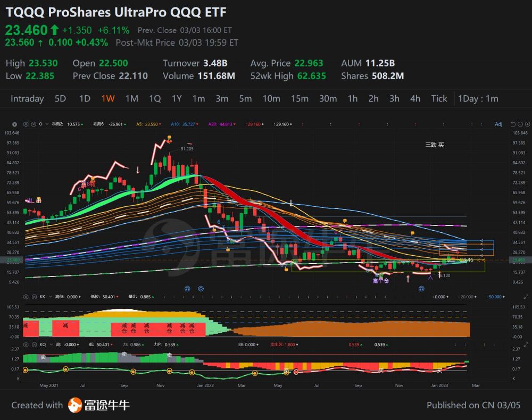This screenshot has height=420, width=532.
Task: Switch to 1h hourly interval
Action: (353, 99)
